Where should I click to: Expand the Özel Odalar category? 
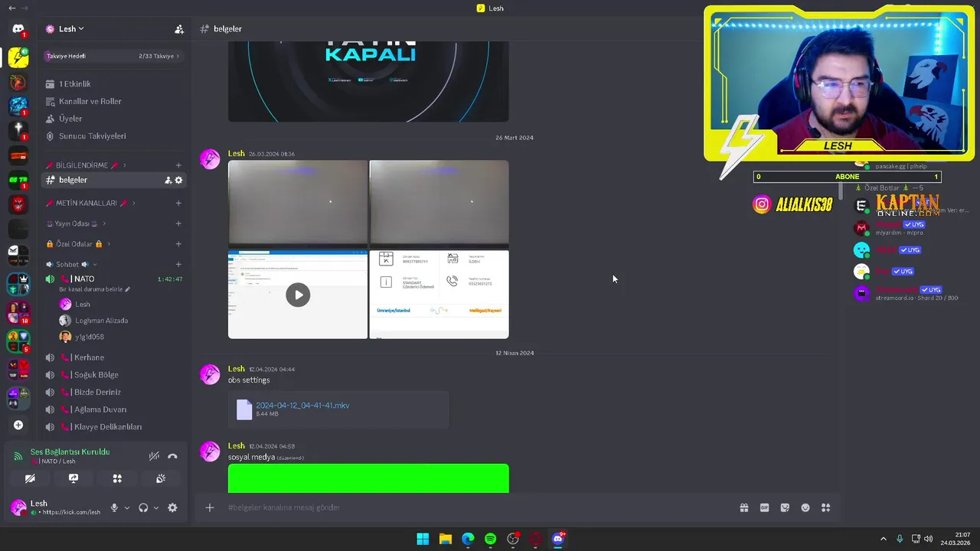pos(77,244)
